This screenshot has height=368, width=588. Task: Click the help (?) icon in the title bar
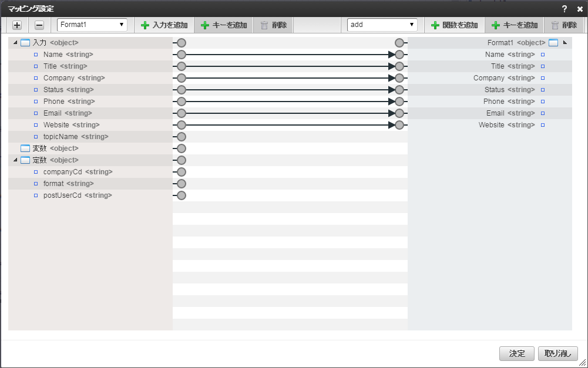click(x=563, y=9)
